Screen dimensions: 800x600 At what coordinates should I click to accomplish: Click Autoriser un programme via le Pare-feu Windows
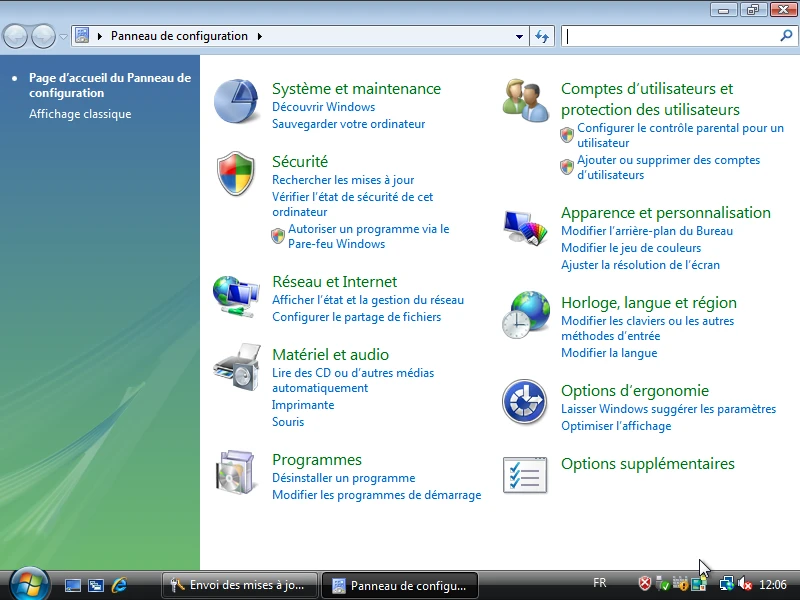coord(368,236)
